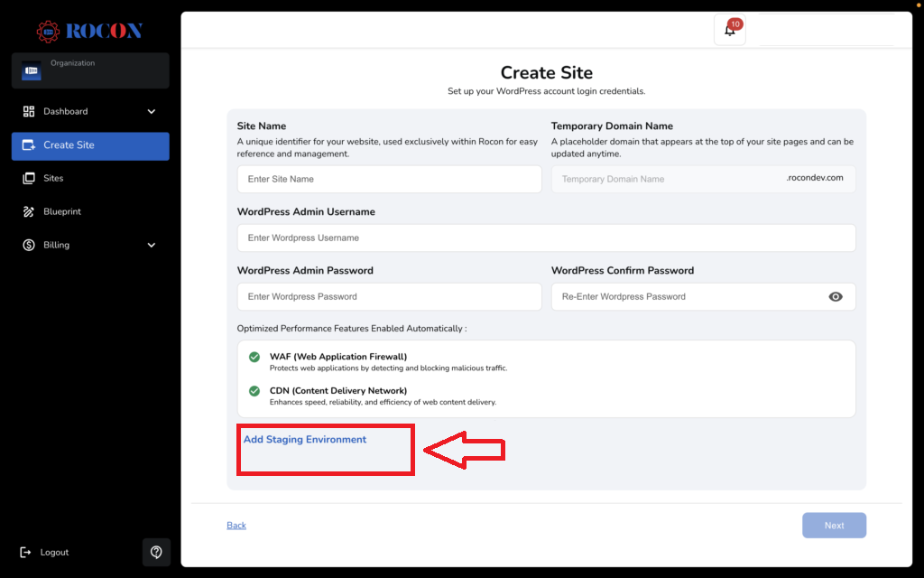This screenshot has height=578, width=924.
Task: Click the WordPress Confirm Password label
Action: click(x=623, y=271)
